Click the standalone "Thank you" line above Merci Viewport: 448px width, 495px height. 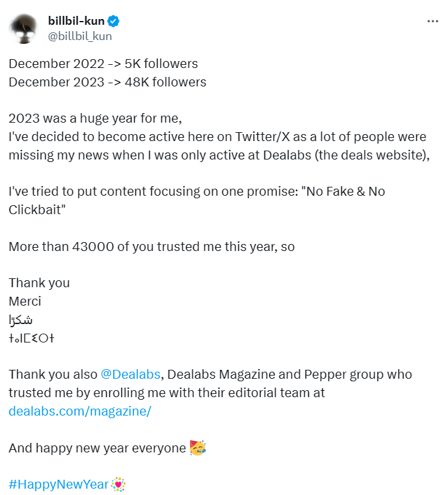(x=39, y=283)
